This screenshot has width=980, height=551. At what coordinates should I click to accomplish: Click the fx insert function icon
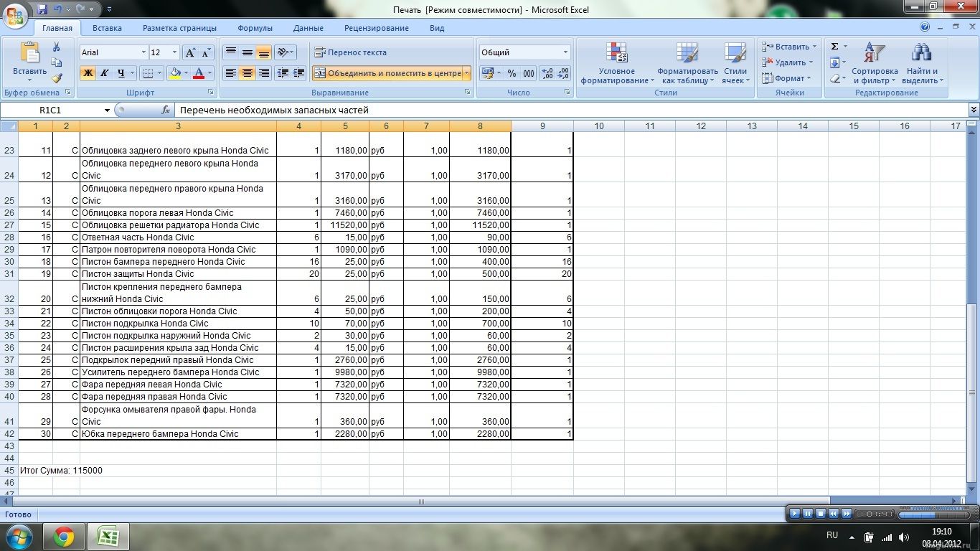coord(166,110)
